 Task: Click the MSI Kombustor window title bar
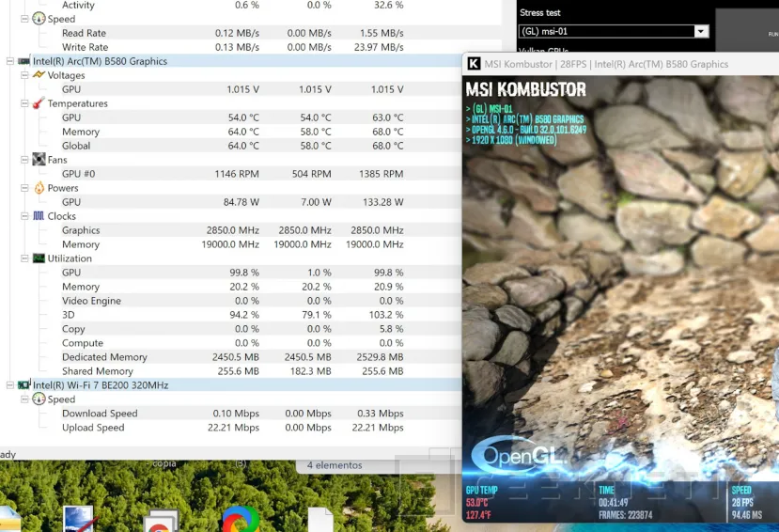(620, 64)
